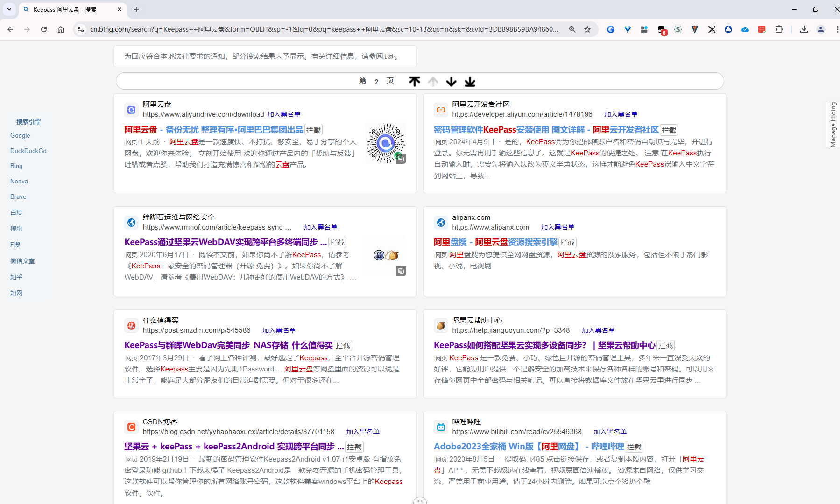Click the 哔哩哔哩 site favicon
The height and width of the screenshot is (504, 840).
441,427
